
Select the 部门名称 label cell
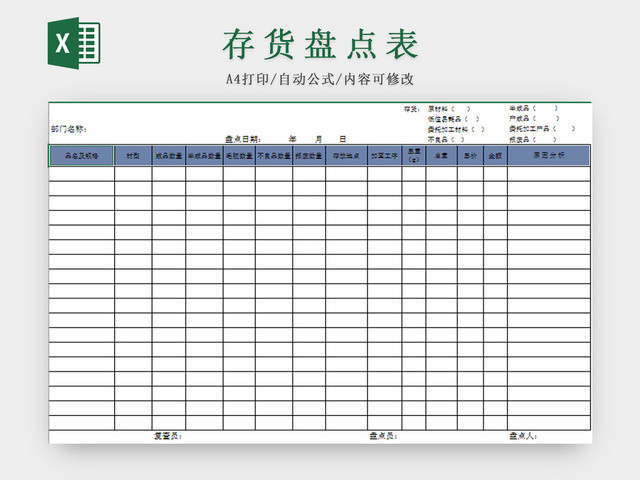coord(69,129)
